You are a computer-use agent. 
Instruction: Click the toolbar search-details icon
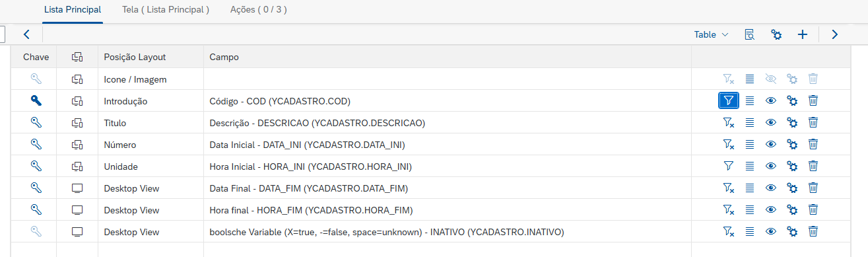(750, 34)
